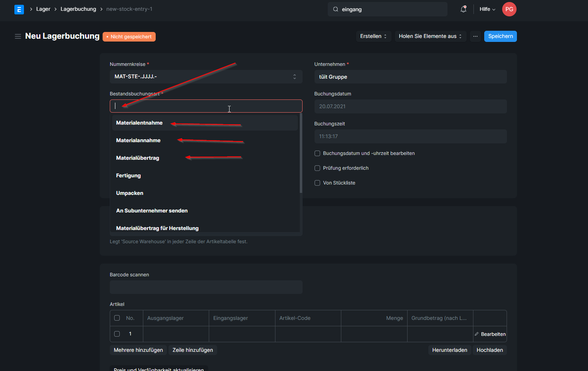
Task: Click Artikel-Code cell in row 1
Action: (x=308, y=334)
